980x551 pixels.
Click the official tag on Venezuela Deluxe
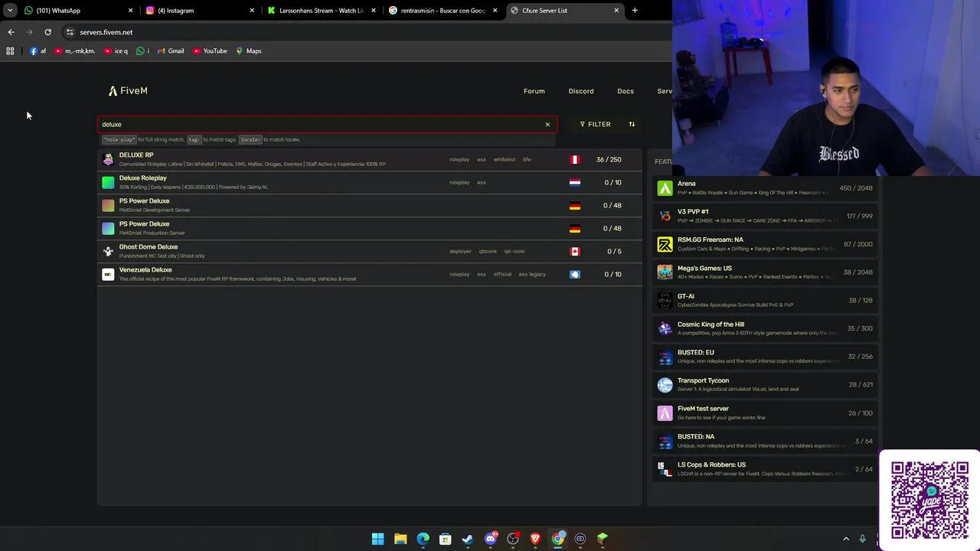pyautogui.click(x=502, y=274)
